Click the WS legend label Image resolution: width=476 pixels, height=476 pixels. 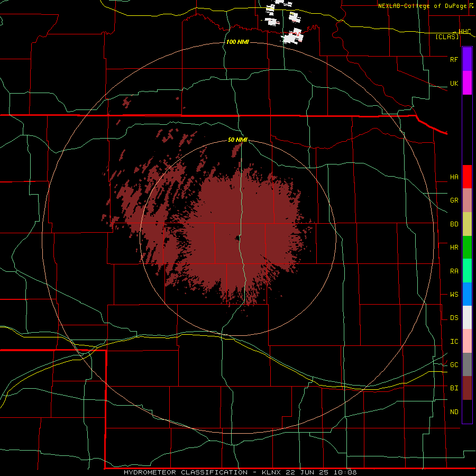[454, 295]
